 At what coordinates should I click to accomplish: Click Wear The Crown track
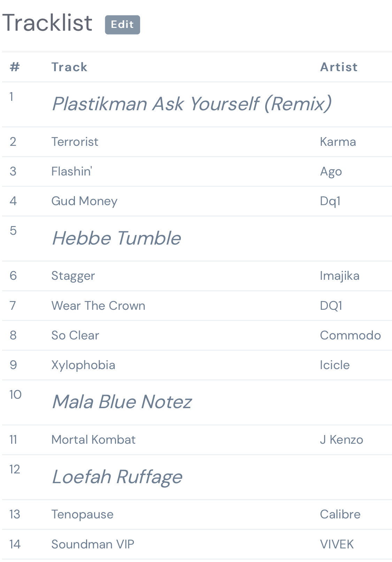(x=98, y=306)
